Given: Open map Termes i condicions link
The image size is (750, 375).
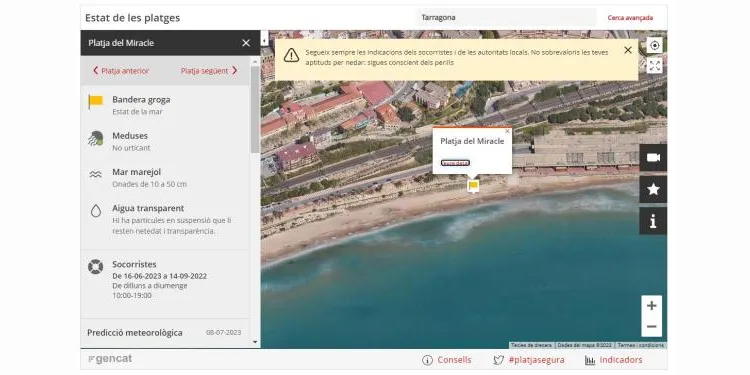Looking at the screenshot, I should pyautogui.click(x=640, y=345).
